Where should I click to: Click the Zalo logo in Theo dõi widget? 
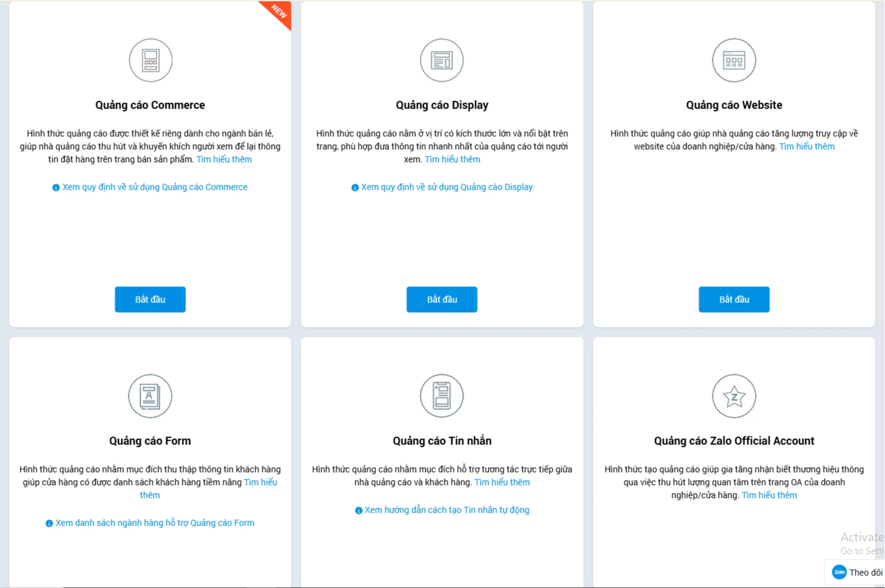[x=839, y=572]
